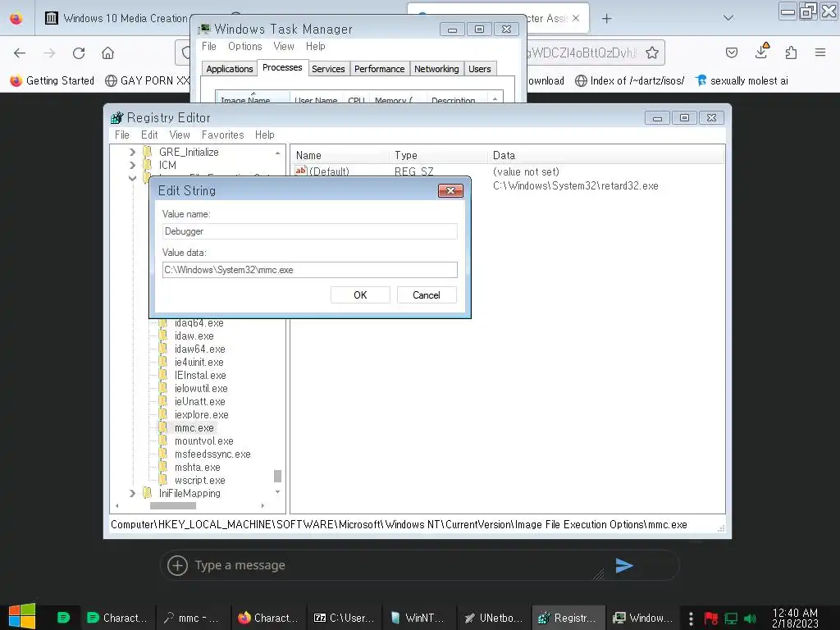Image resolution: width=840 pixels, height=630 pixels.
Task: Open Firefox downloads icon
Action: (x=761, y=52)
